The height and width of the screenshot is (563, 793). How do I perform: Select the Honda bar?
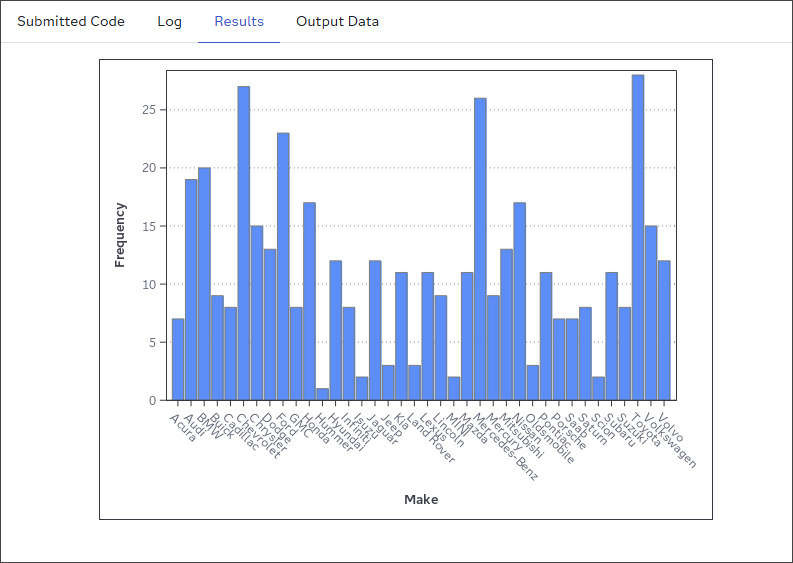[310, 301]
